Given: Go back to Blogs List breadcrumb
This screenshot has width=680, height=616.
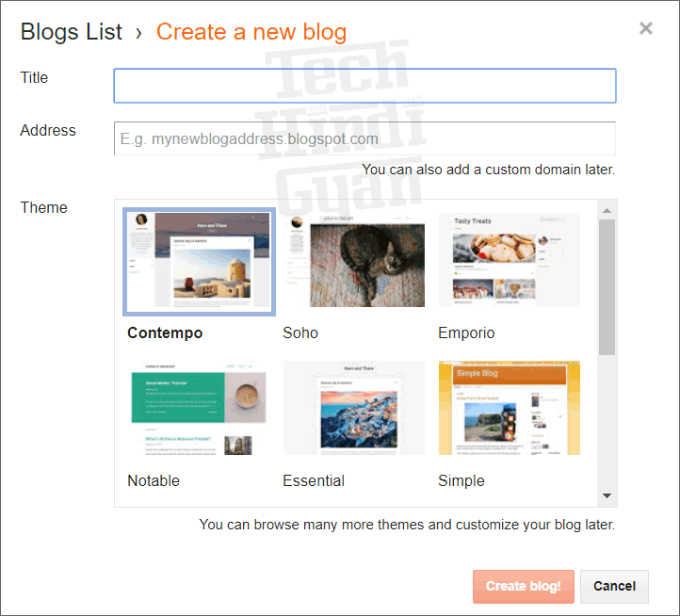Looking at the screenshot, I should (72, 32).
